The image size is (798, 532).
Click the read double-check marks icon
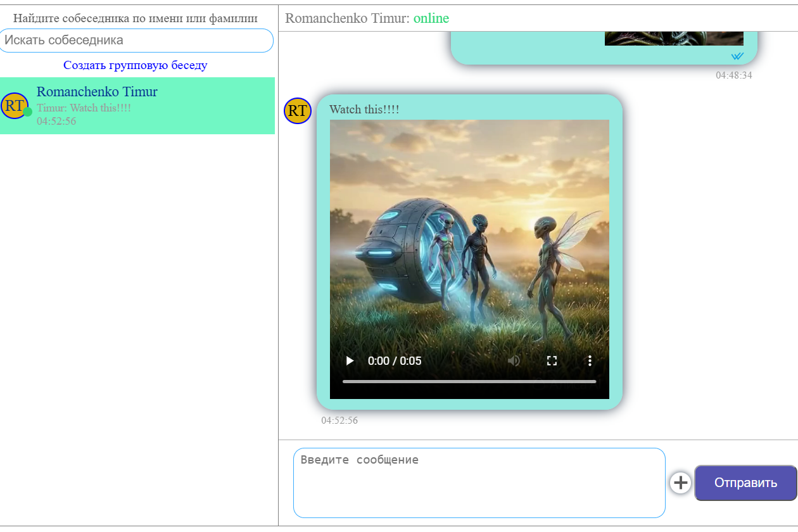[737, 56]
